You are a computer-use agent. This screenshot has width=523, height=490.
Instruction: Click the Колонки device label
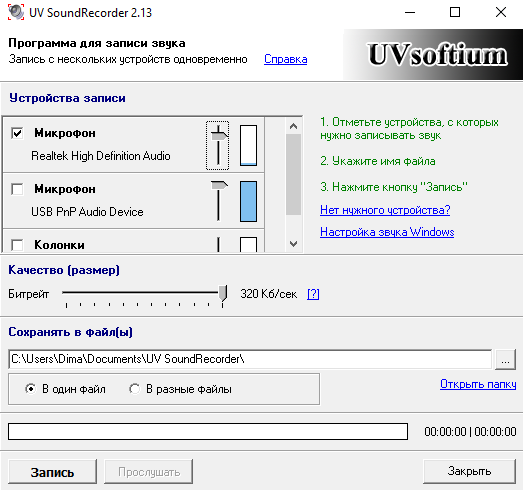[x=59, y=245]
